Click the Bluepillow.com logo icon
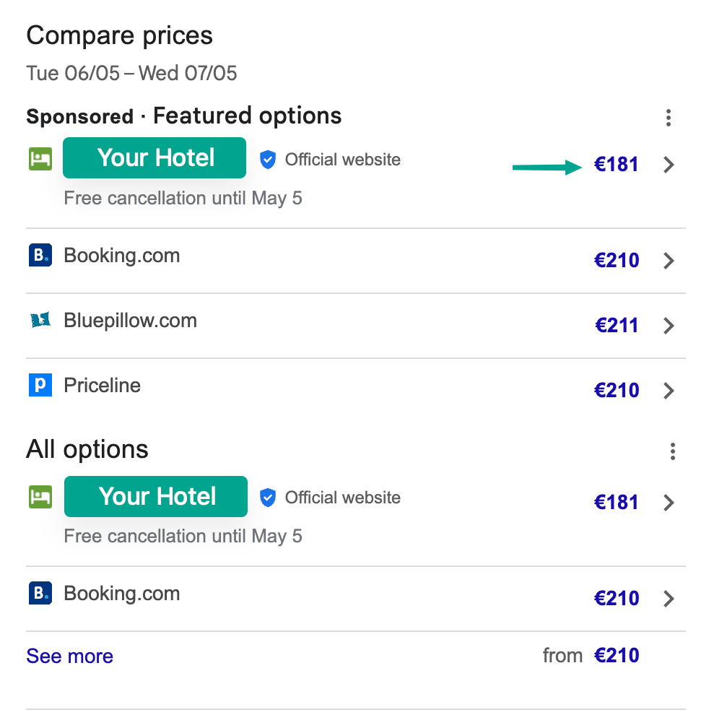Screen dimensions: 722x728 [x=40, y=320]
